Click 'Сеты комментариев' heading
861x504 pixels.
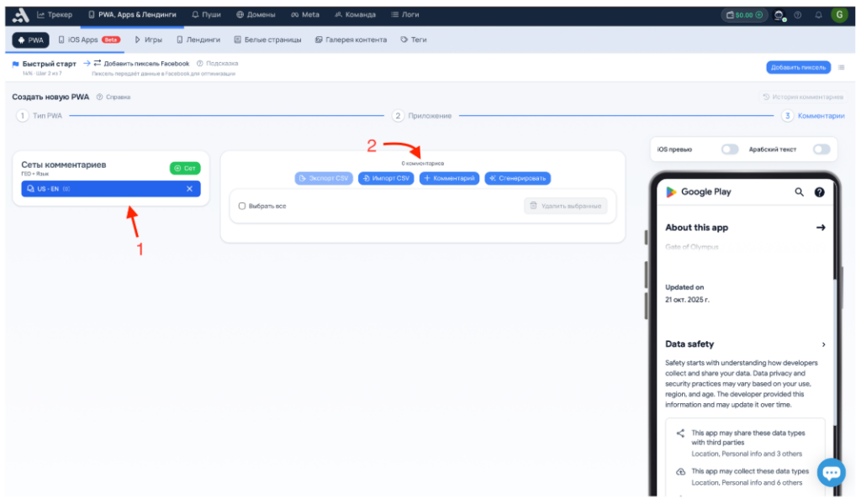pyautogui.click(x=64, y=165)
